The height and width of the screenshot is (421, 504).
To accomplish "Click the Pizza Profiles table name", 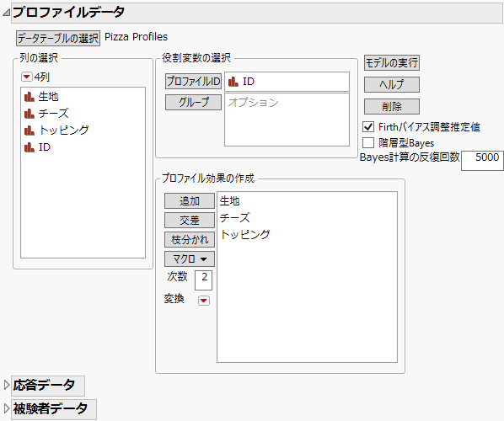I will tap(137, 37).
